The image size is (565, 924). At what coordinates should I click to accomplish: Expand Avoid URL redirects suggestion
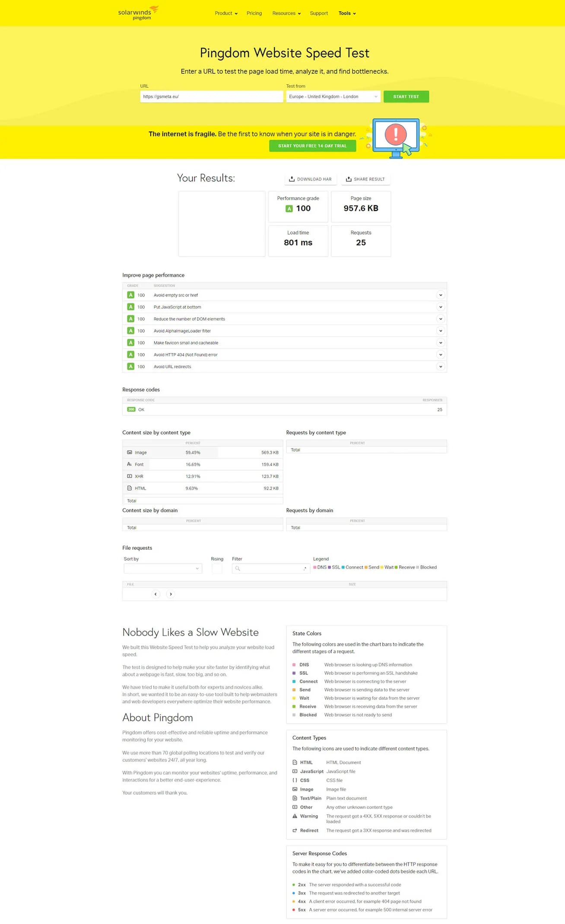(441, 366)
